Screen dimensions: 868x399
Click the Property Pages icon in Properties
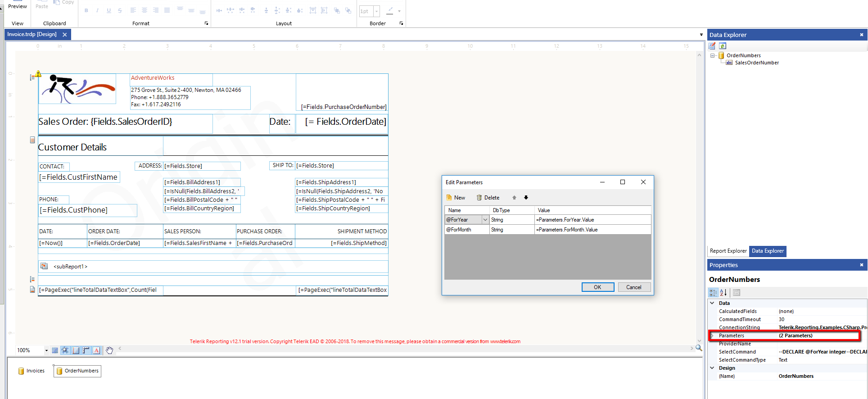click(737, 293)
